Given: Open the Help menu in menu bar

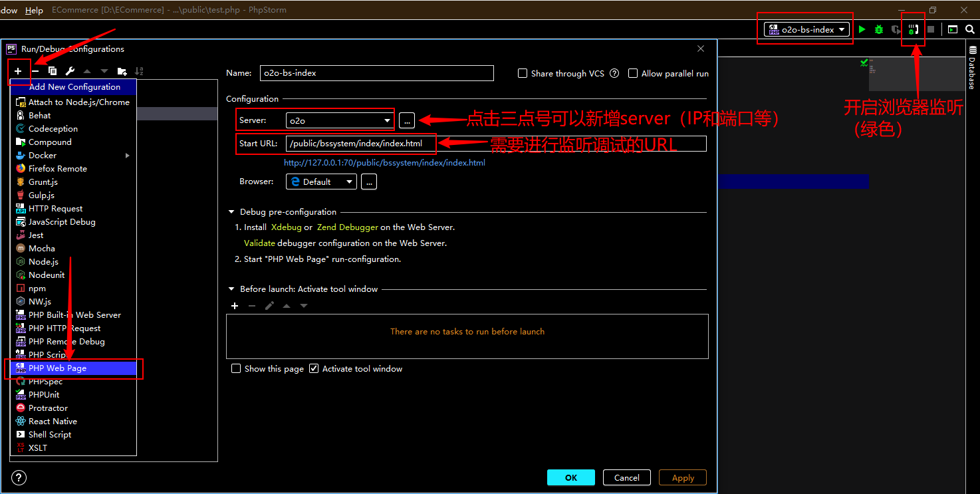Looking at the screenshot, I should tap(34, 10).
